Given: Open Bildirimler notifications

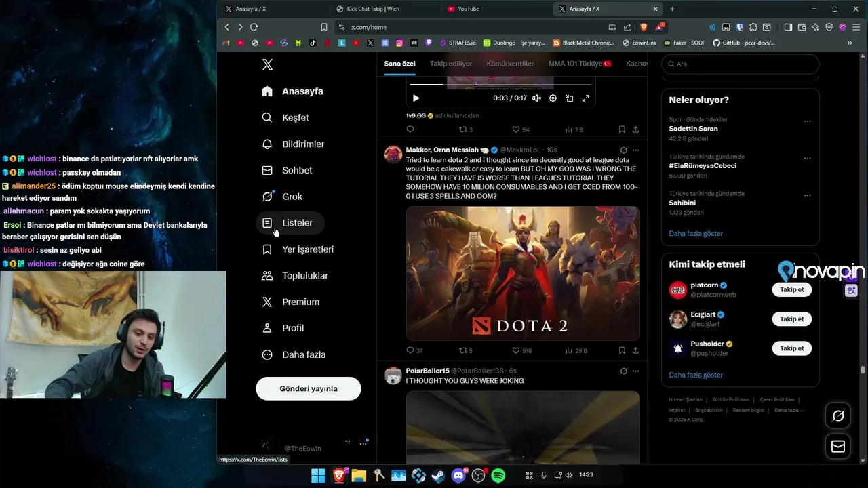Looking at the screenshot, I should (293, 144).
